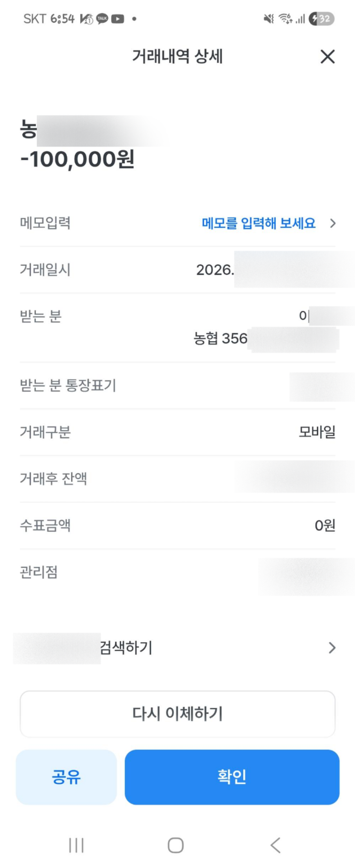This screenshot has width=355, height=868.
Task: Tap the YouTube notification icon
Action: click(x=118, y=19)
